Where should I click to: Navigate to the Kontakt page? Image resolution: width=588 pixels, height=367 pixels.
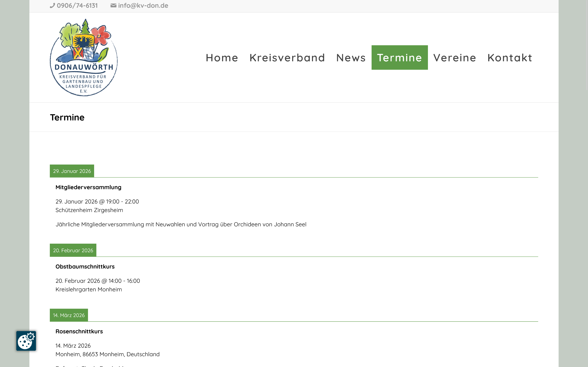pos(510,58)
